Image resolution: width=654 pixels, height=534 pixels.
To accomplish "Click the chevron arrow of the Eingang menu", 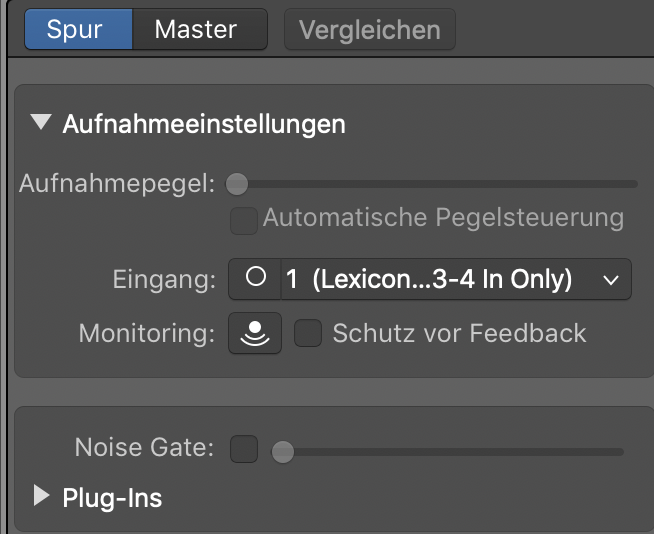I will (x=611, y=281).
